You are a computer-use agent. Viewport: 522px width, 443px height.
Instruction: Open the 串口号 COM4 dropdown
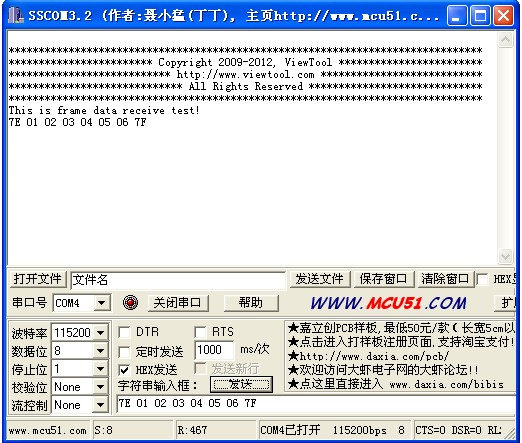point(101,303)
